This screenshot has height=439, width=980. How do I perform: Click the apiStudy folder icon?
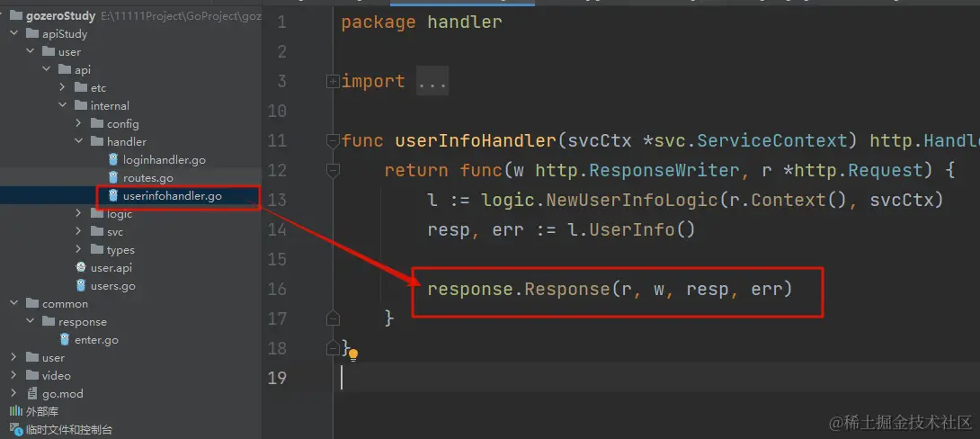[32, 34]
